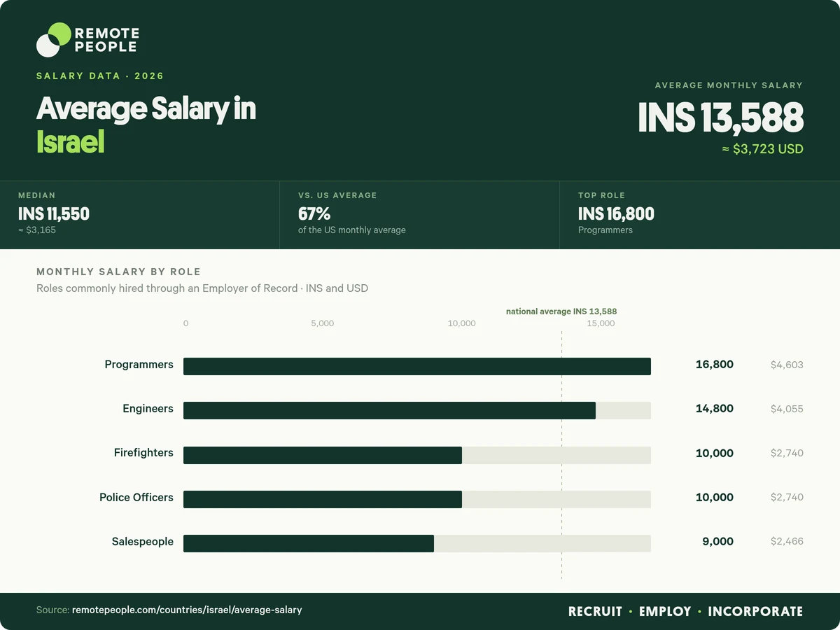Click the 'Engineers' row label
The width and height of the screenshot is (840, 630).
pos(148,409)
